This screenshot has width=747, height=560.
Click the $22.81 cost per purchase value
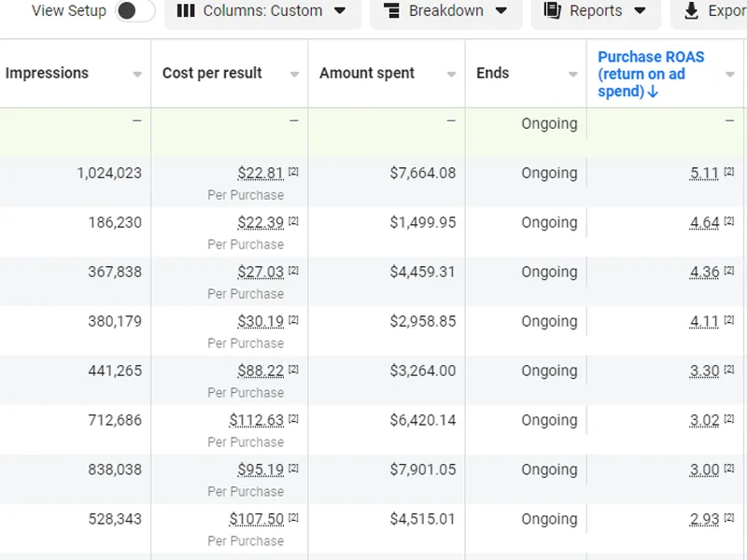click(261, 173)
